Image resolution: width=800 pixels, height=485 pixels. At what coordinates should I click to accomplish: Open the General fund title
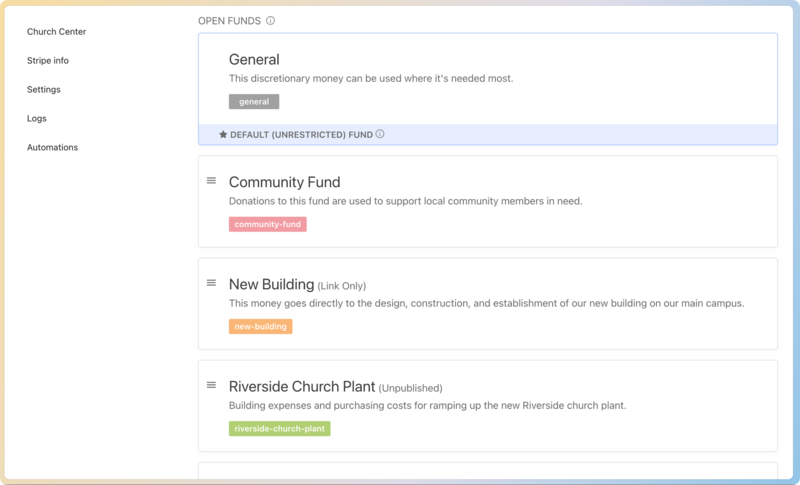coord(254,60)
